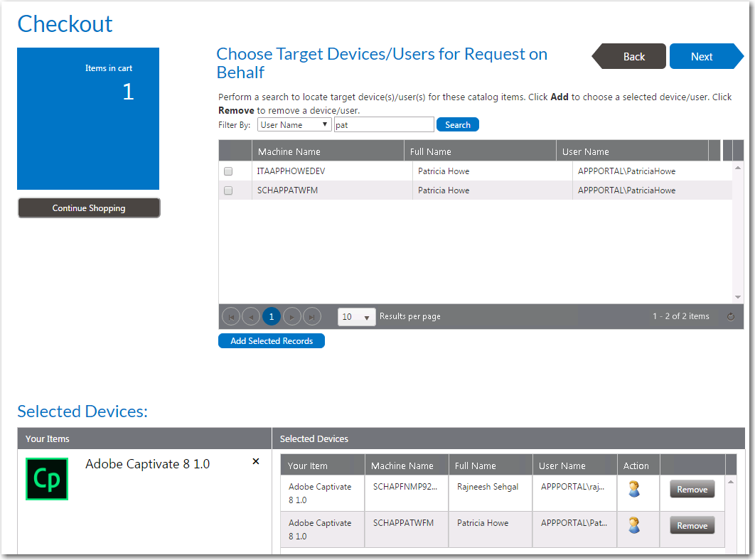Go to first page of results
Image resolution: width=755 pixels, height=560 pixels.
(230, 317)
